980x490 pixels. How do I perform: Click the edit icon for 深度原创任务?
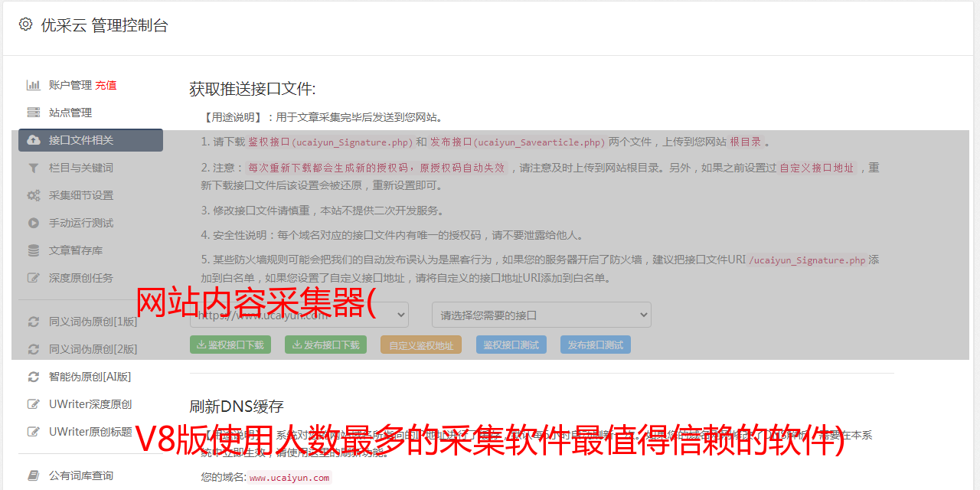point(34,278)
